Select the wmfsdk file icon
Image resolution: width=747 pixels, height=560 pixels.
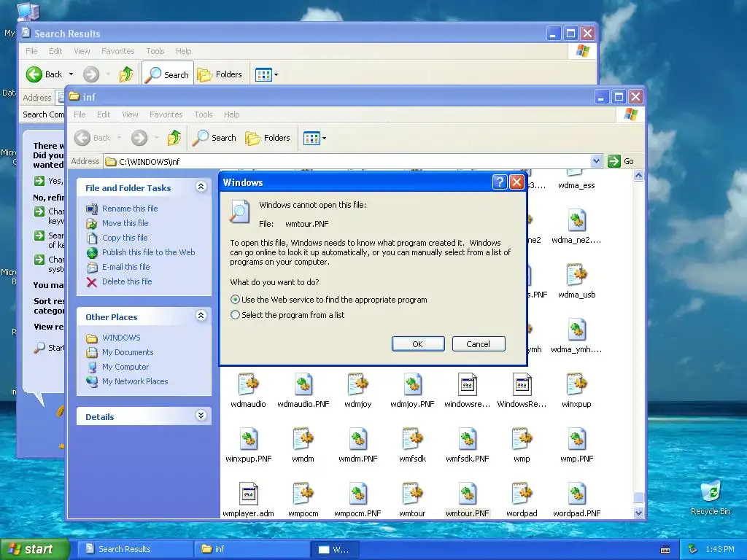pos(413,439)
